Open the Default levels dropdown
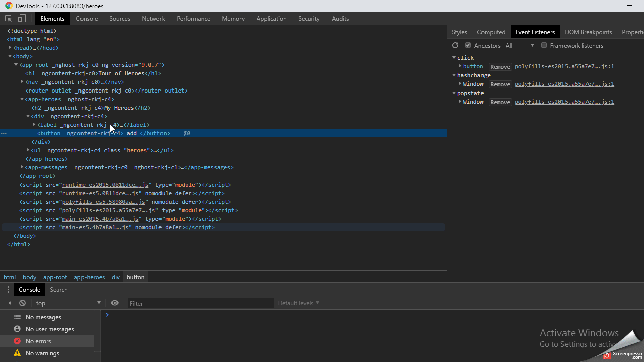Image resolution: width=644 pixels, height=362 pixels. point(299,303)
